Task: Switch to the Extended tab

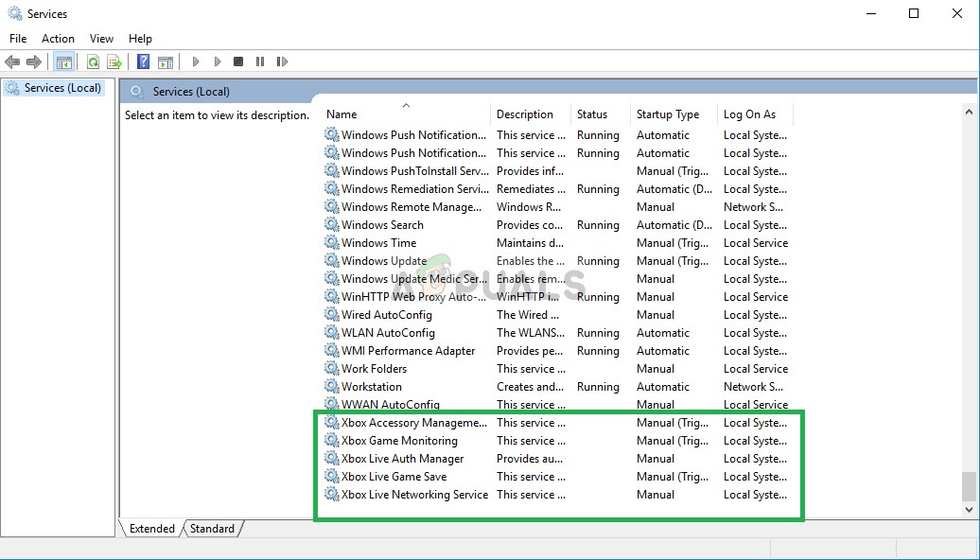Action: click(151, 529)
